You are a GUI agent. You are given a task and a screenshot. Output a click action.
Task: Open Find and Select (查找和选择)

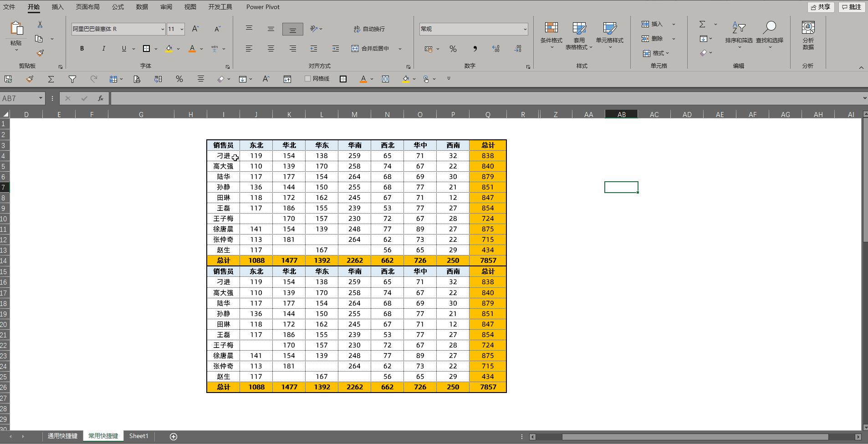[769, 32]
